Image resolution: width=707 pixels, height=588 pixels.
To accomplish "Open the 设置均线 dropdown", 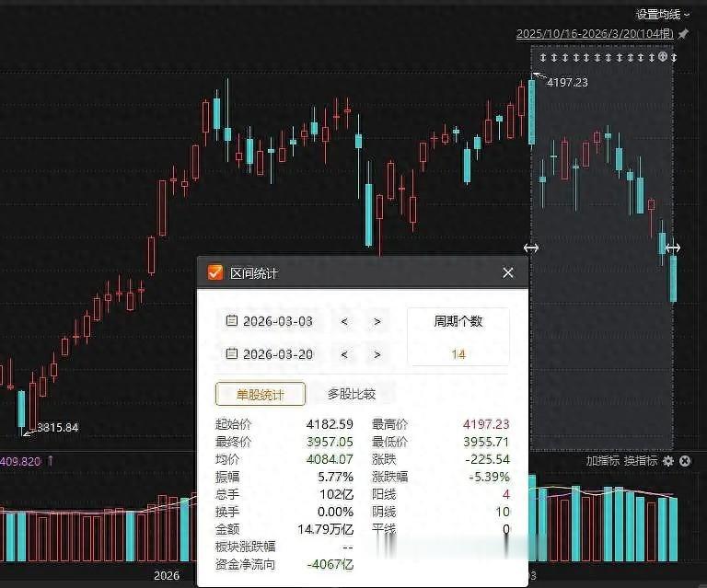I will (x=663, y=15).
